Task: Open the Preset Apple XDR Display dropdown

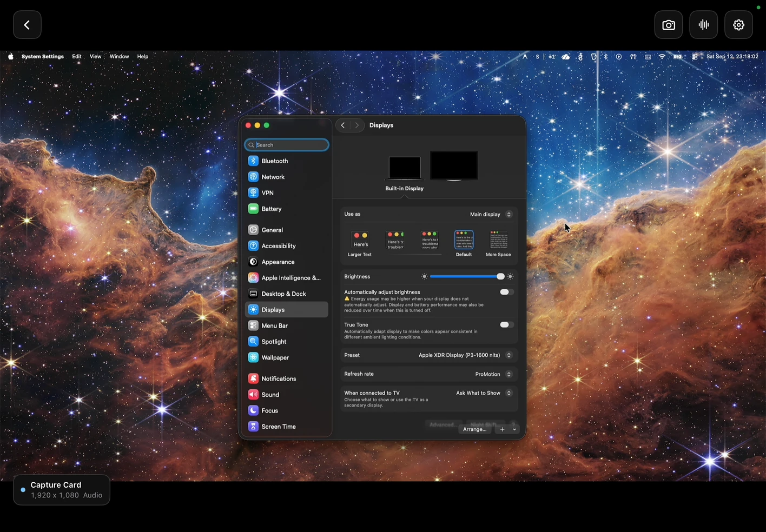Action: (465, 355)
